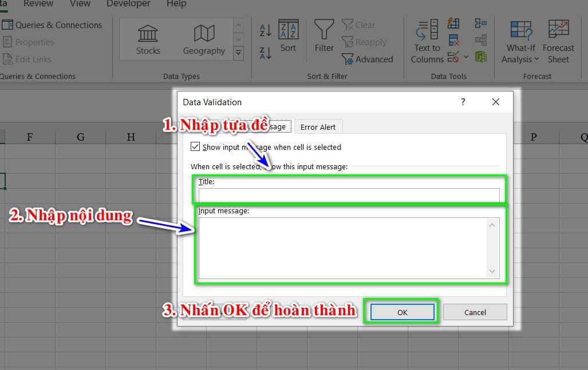Viewport: 588px width, 370px height.
Task: Click the Title text field
Action: click(x=349, y=195)
